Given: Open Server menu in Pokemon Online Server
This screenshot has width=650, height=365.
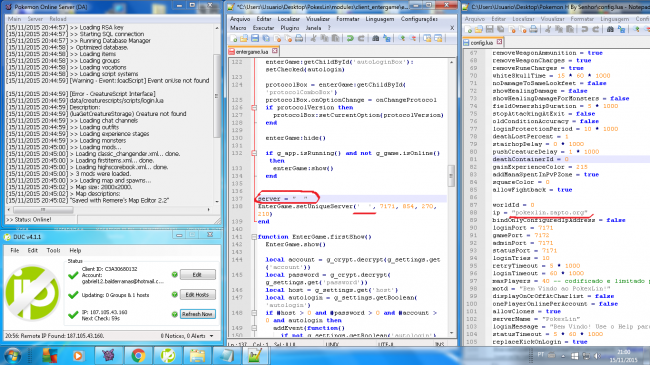Looking at the screenshot, I should [x=35, y=19].
